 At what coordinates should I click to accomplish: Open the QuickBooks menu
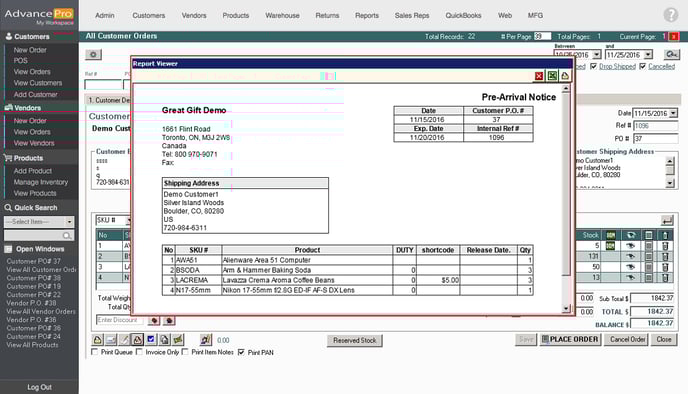click(463, 15)
